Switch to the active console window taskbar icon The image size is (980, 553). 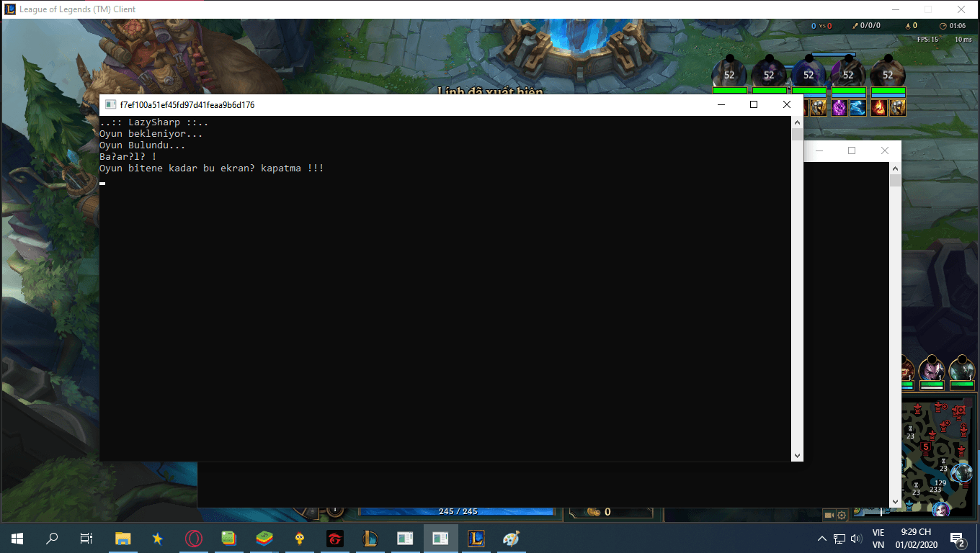440,538
